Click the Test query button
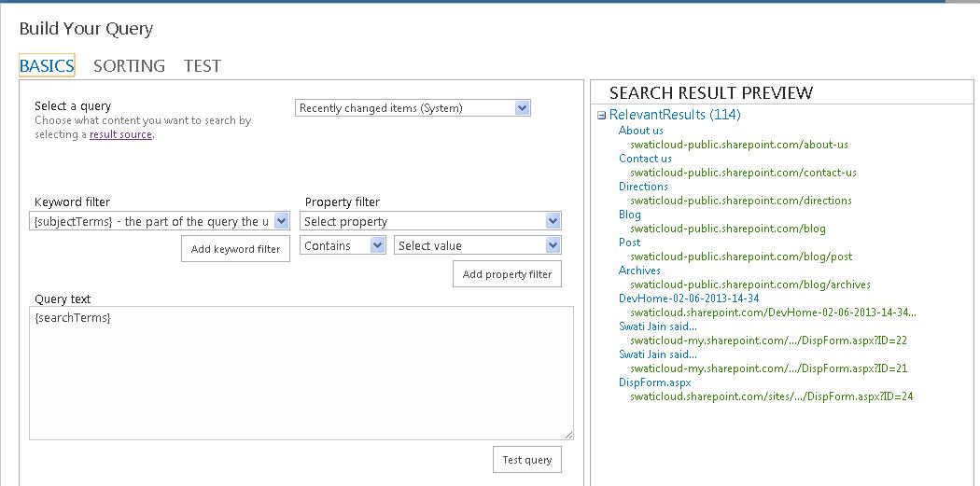 click(527, 459)
